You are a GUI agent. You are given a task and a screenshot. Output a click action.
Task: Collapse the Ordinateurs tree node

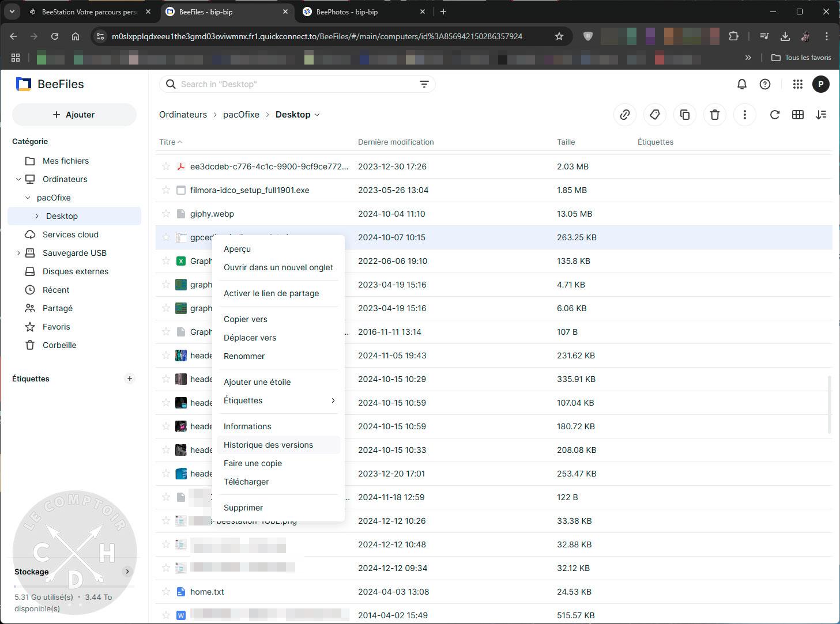pos(18,179)
